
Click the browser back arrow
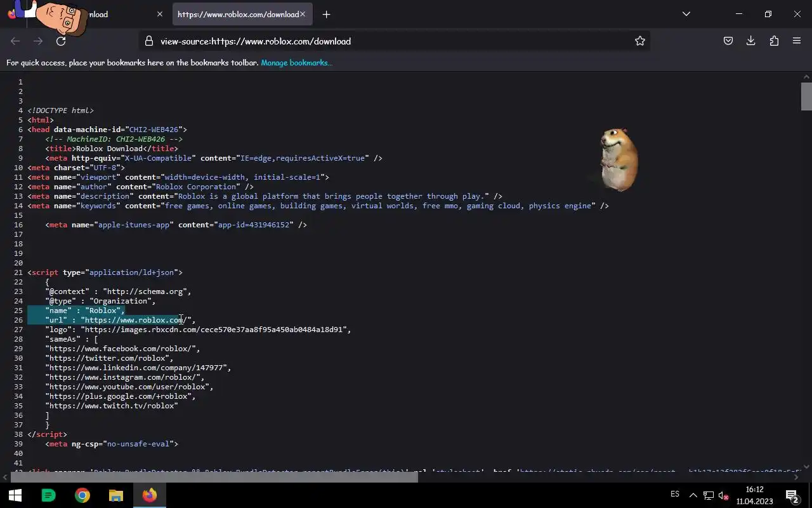coord(15,41)
